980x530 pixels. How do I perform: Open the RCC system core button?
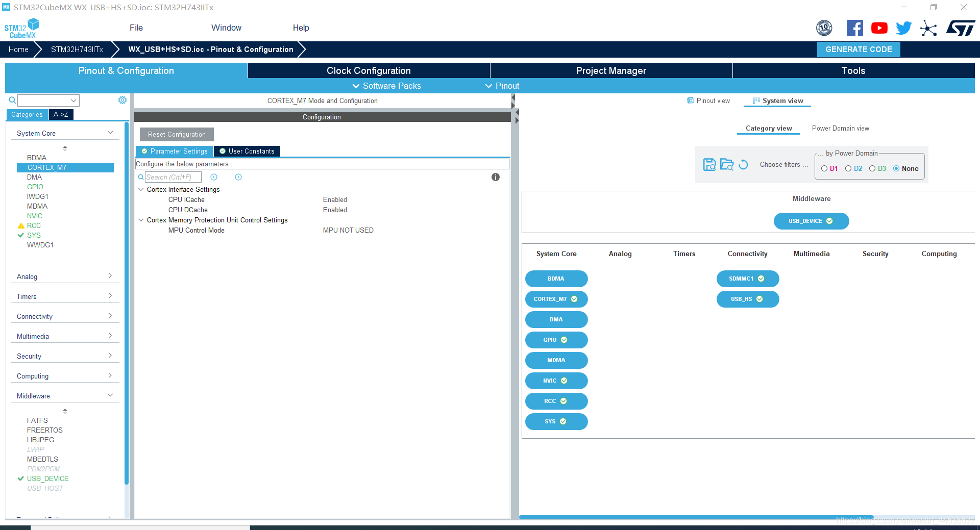[556, 401]
